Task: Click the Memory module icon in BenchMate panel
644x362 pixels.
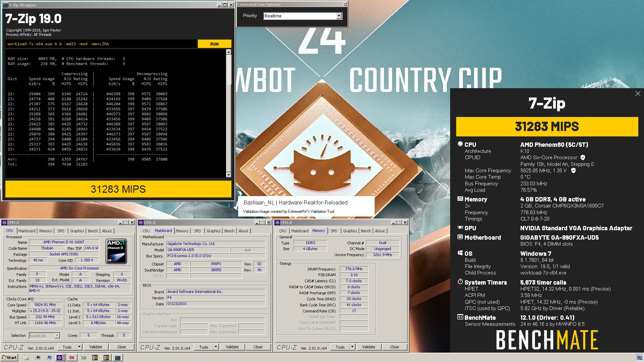Action: [x=460, y=199]
